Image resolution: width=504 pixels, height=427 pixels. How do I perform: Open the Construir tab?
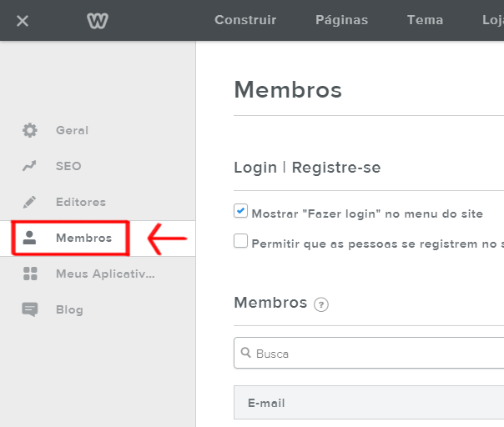click(x=245, y=20)
